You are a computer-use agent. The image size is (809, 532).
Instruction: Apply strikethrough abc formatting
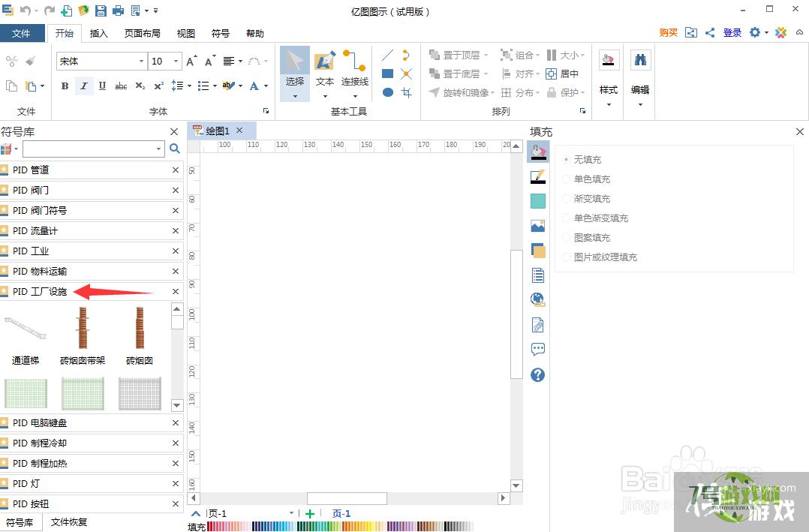coord(121,86)
